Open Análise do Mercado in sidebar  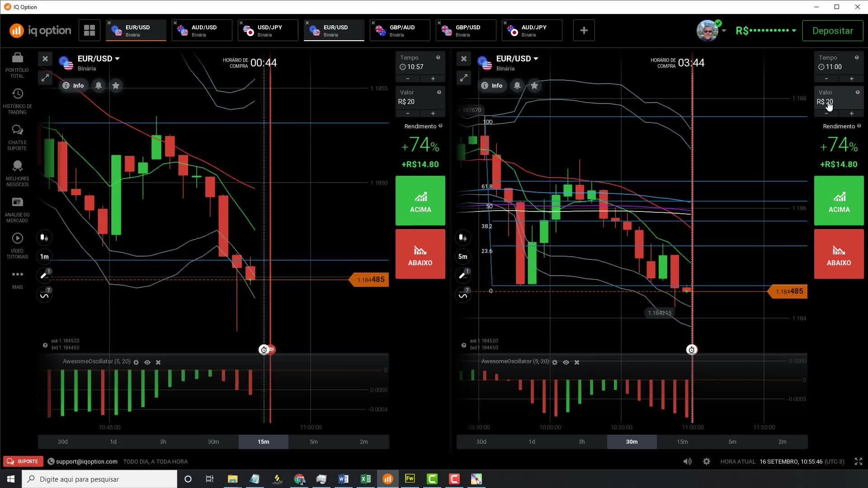tap(17, 209)
